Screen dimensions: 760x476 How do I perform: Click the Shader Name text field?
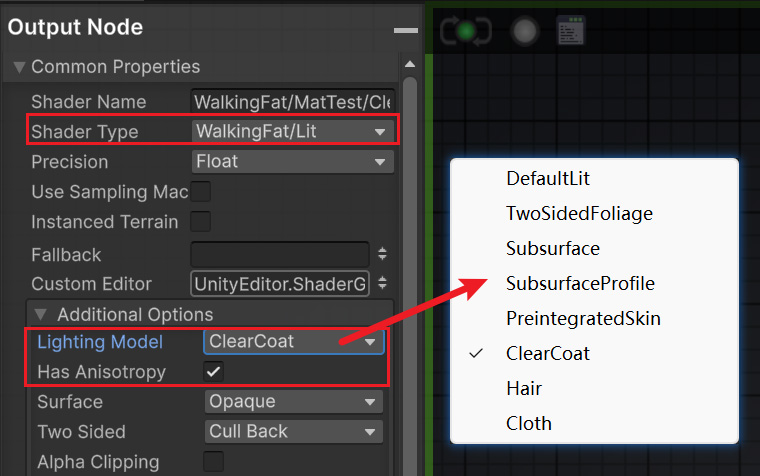click(293, 102)
